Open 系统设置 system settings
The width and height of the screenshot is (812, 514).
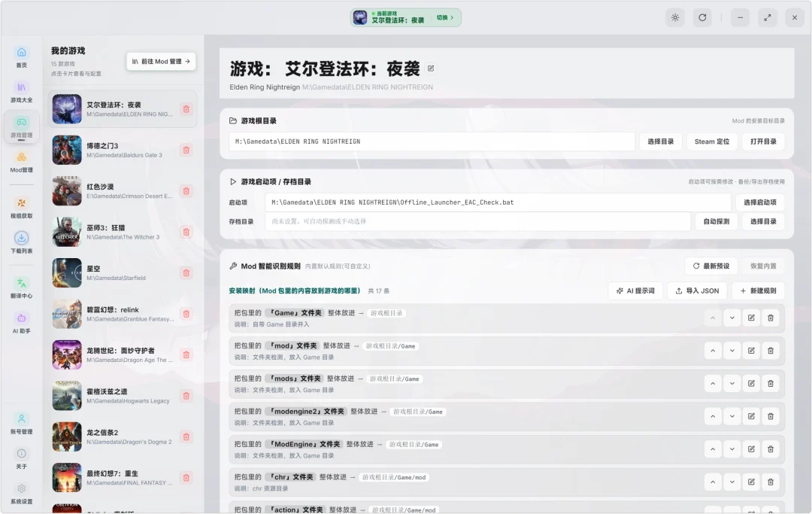(21, 493)
